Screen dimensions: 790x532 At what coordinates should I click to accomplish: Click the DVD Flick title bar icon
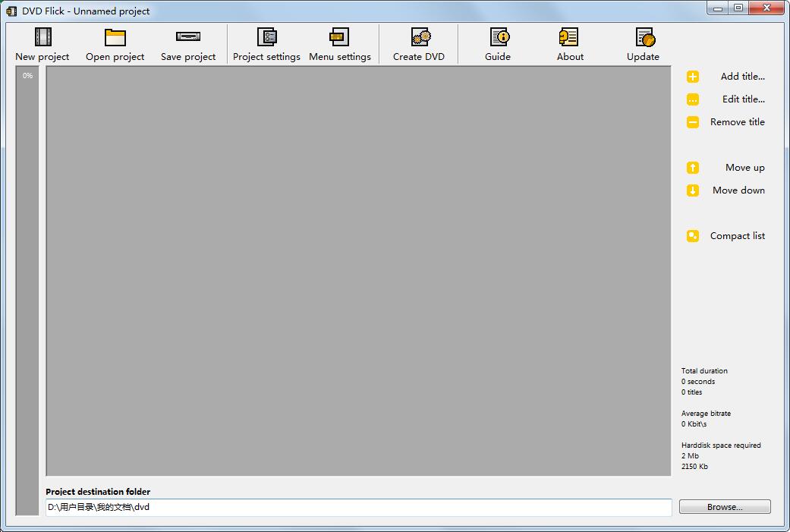(11, 11)
